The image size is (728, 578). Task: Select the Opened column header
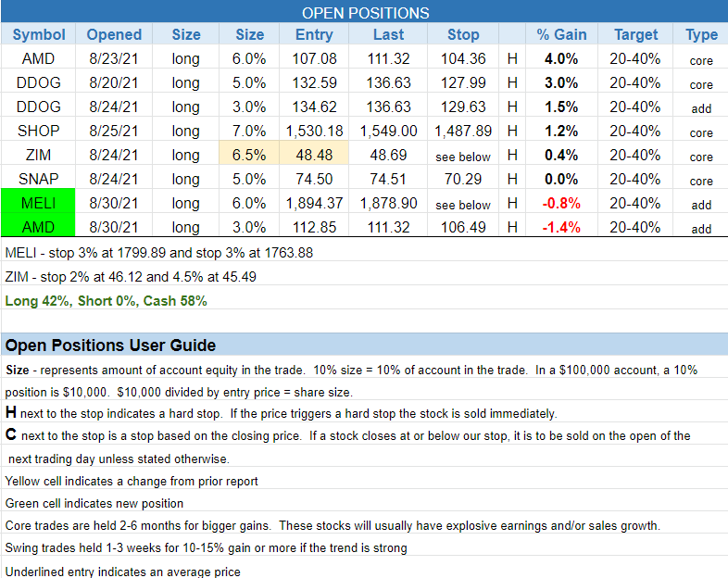coord(114,34)
